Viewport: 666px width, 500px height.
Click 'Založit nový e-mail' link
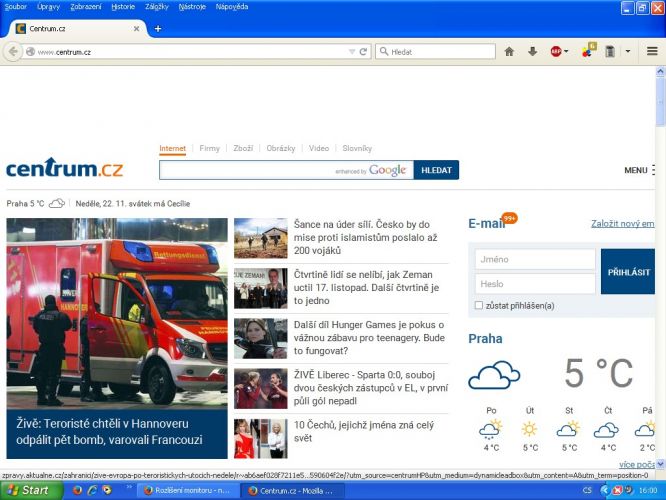[623, 224]
